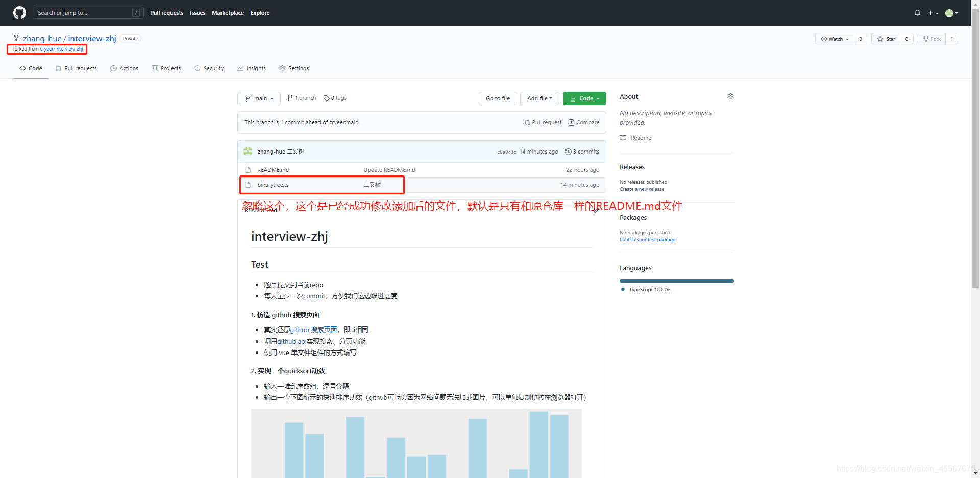This screenshot has height=478, width=980.
Task: Select the Code tab
Action: point(31,68)
